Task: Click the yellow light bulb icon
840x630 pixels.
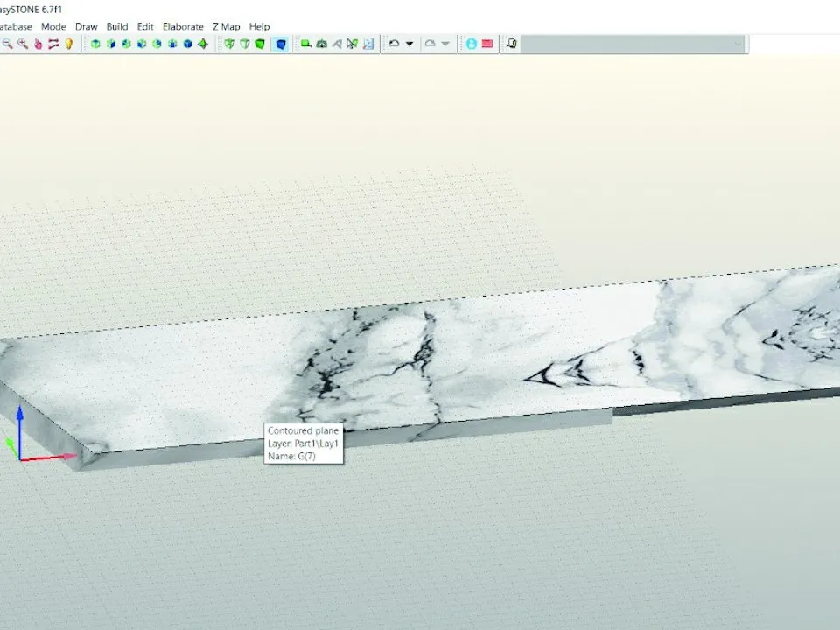Action: pos(69,44)
